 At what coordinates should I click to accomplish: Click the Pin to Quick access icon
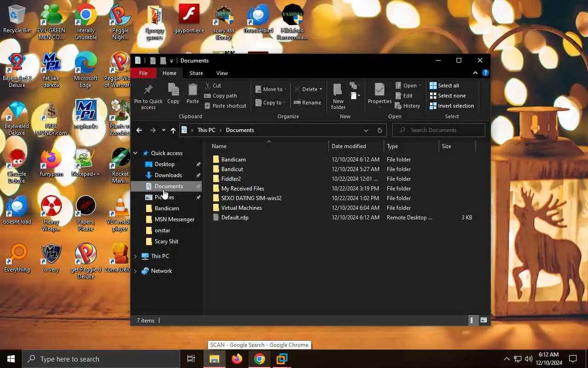point(148,96)
